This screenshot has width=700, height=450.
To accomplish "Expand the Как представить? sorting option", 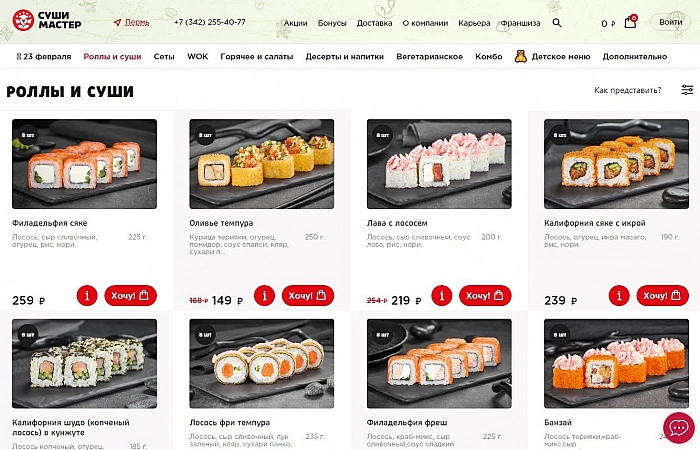I will click(627, 90).
